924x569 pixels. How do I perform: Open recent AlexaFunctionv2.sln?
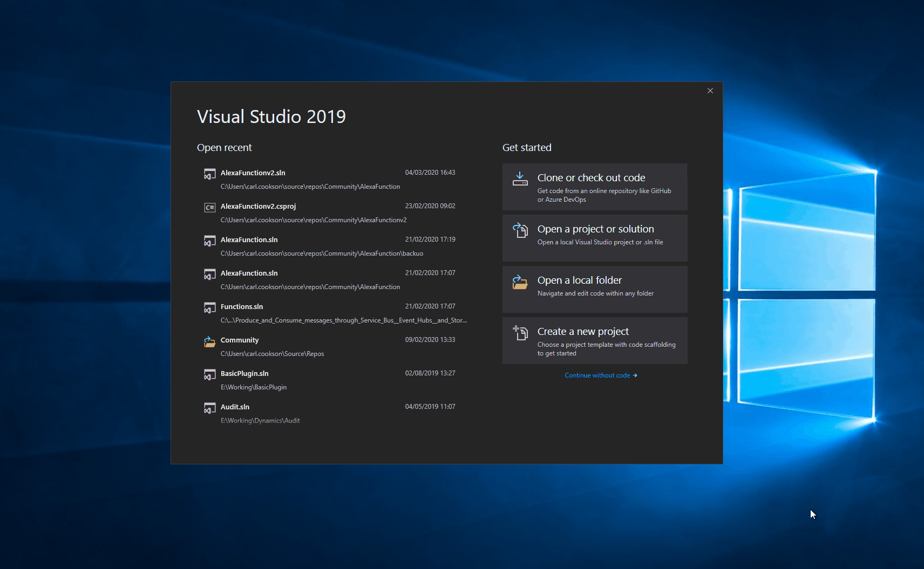pos(333,180)
